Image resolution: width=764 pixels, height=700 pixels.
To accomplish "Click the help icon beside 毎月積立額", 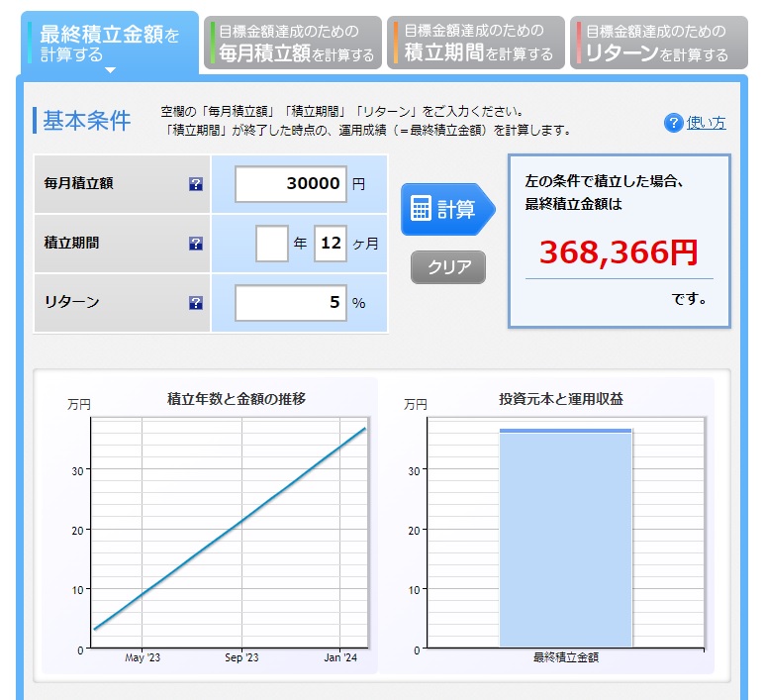I will [196, 184].
